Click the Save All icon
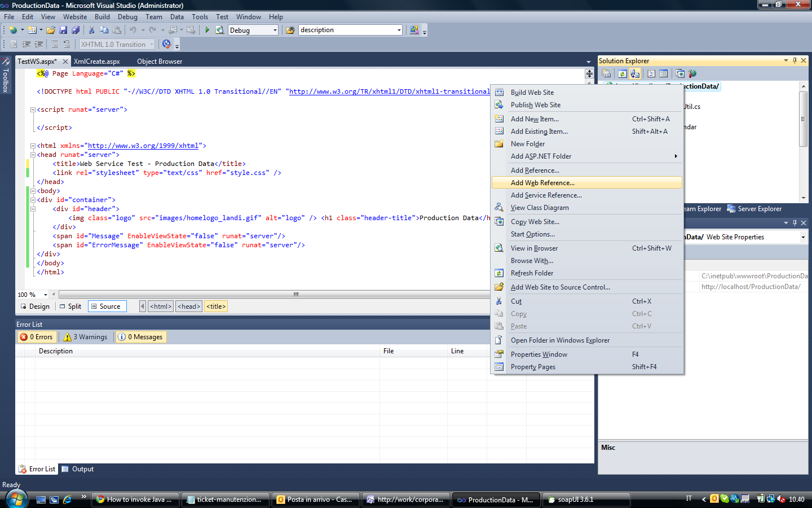 pos(76,30)
